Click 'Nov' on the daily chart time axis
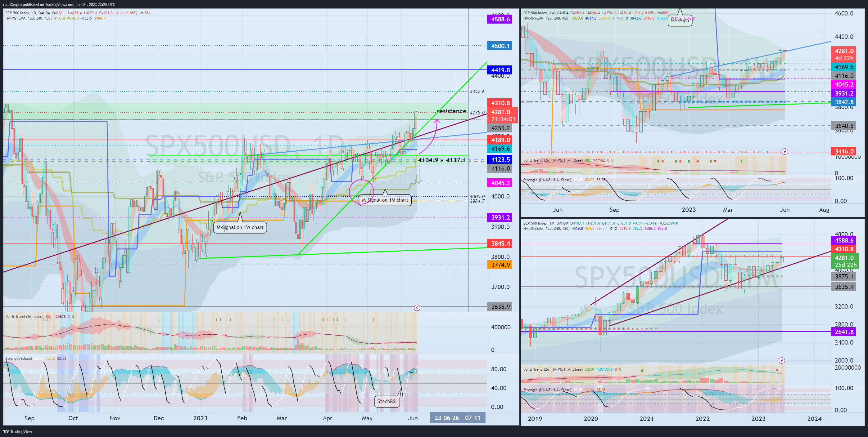 point(115,418)
